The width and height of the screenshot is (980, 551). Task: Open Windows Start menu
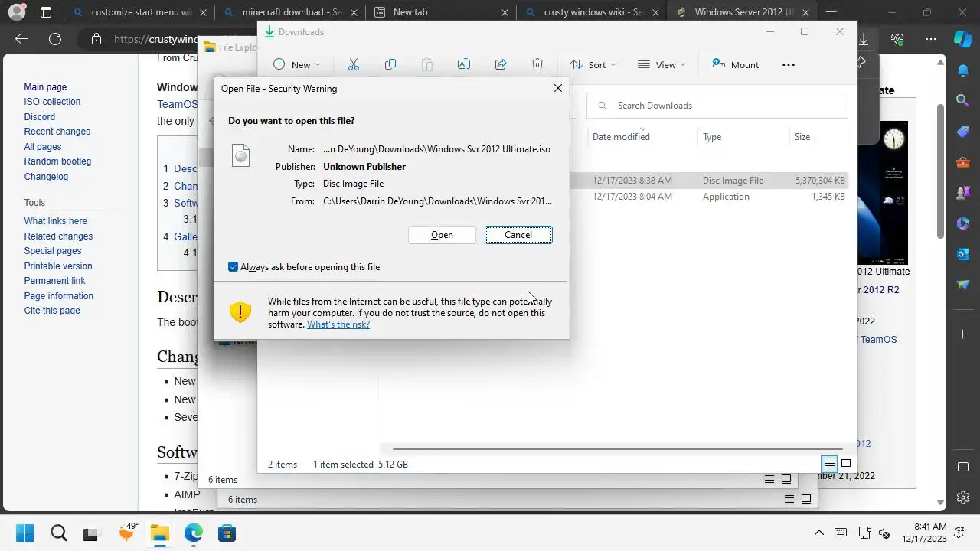pyautogui.click(x=24, y=533)
